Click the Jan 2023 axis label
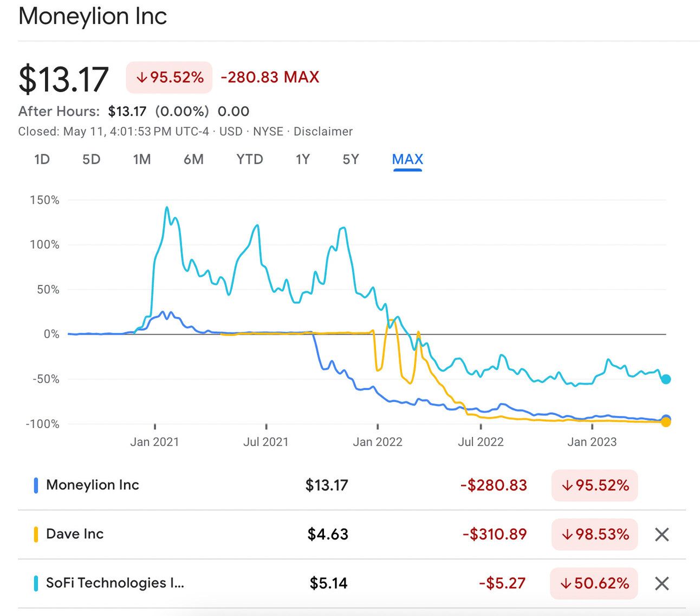Viewport: 700px width, 616px height. [x=592, y=442]
